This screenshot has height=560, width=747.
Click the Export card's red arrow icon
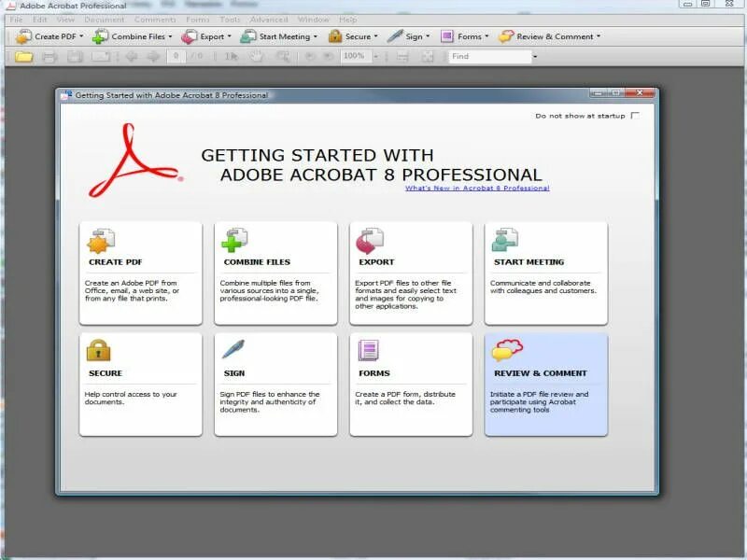pyautogui.click(x=370, y=241)
